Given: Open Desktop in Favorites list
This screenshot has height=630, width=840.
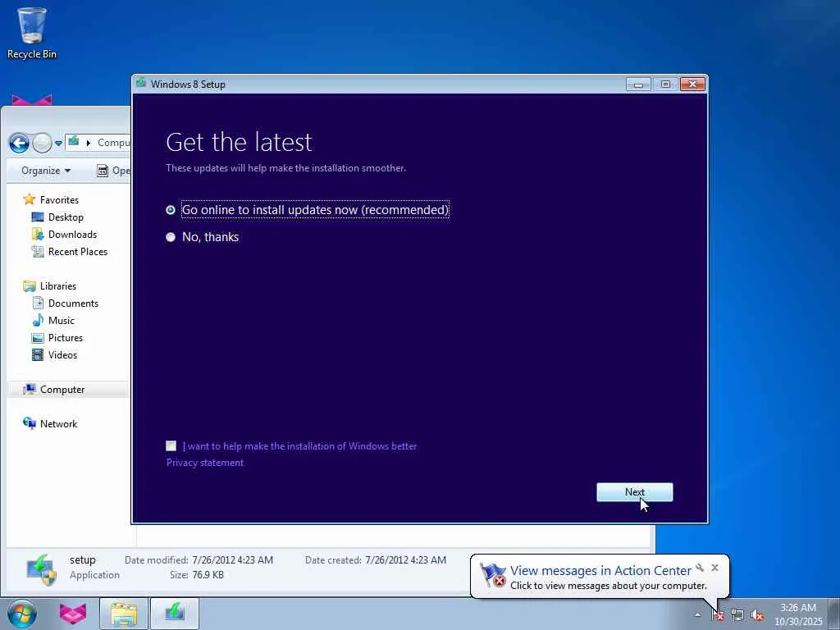Looking at the screenshot, I should (x=66, y=217).
